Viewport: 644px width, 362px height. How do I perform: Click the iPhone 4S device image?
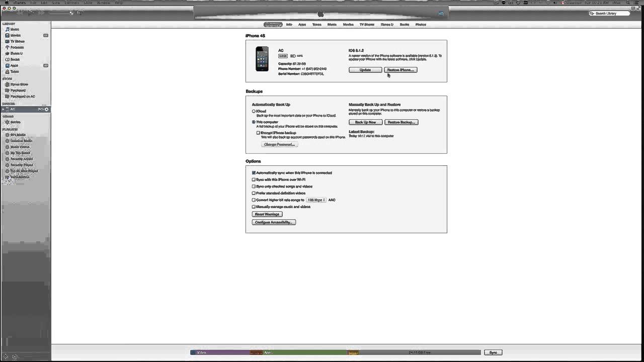pos(262,59)
